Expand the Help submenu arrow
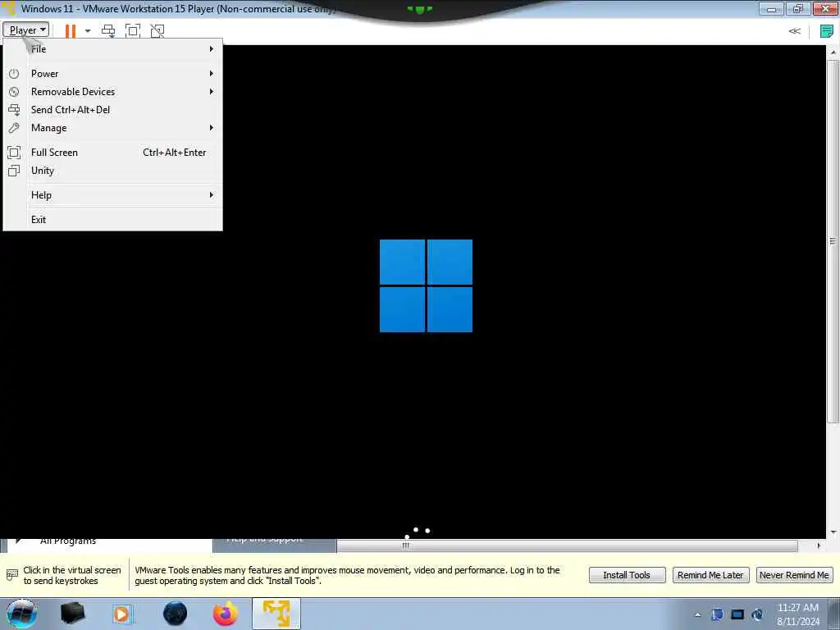840x630 pixels. click(212, 195)
